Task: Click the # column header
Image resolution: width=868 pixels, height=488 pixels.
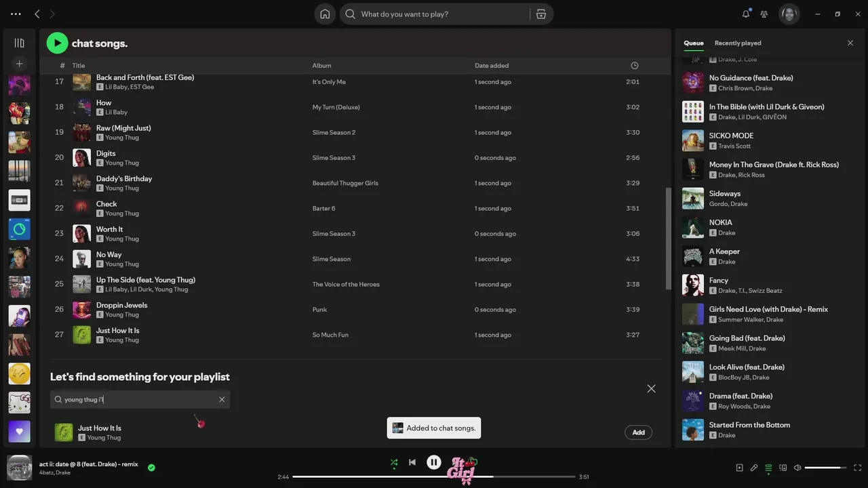Action: pyautogui.click(x=62, y=66)
